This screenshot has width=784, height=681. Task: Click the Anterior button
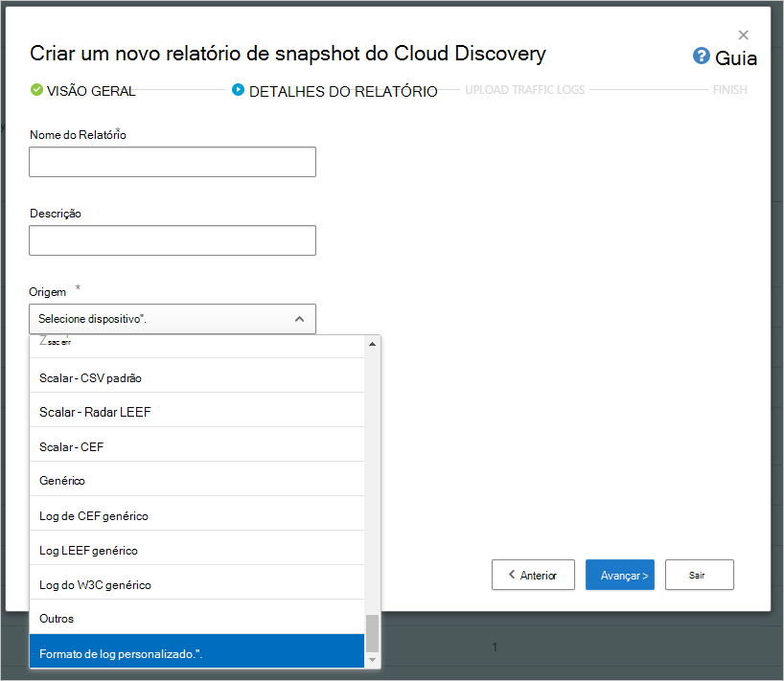[533, 575]
